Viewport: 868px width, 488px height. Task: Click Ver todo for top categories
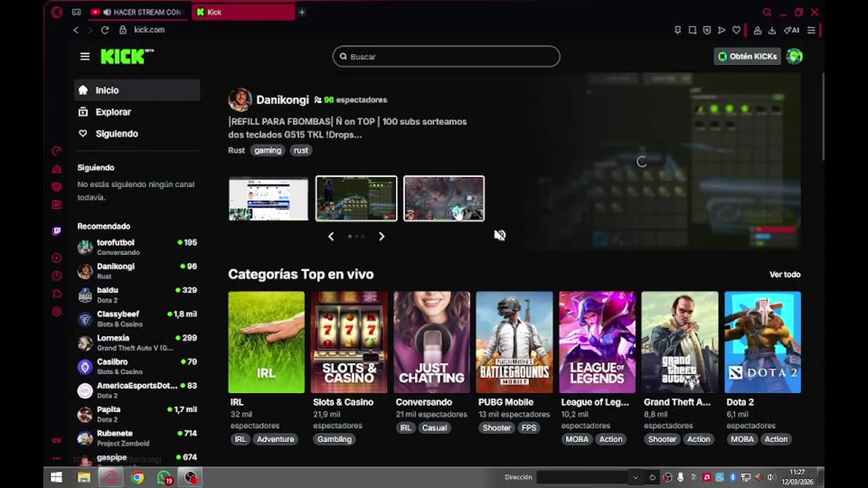[x=785, y=274]
